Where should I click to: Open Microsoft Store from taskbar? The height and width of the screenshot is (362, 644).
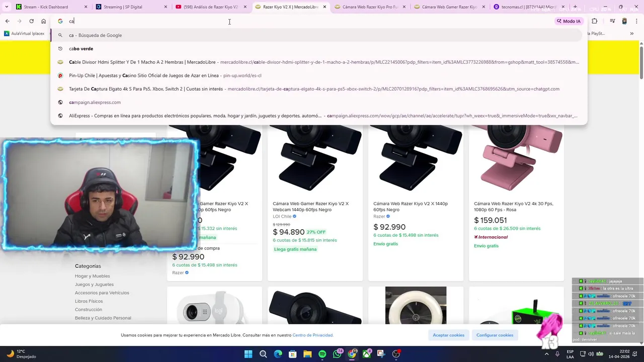pyautogui.click(x=293, y=354)
